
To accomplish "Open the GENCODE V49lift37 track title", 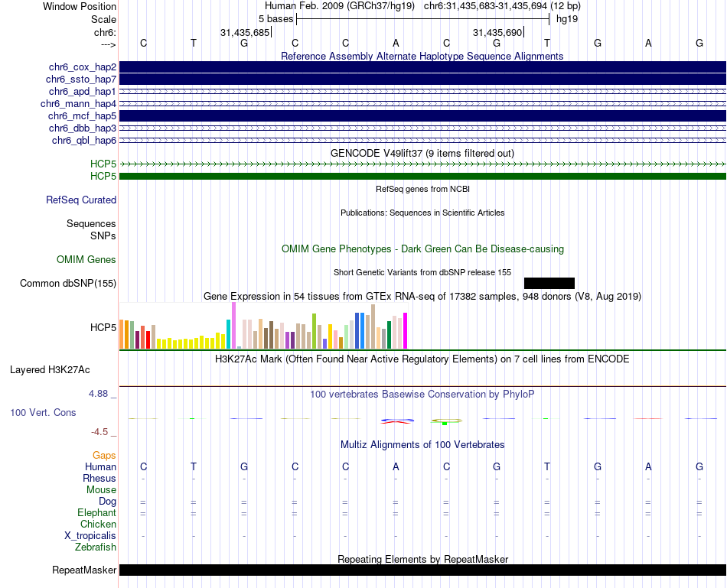I will pos(422,153).
